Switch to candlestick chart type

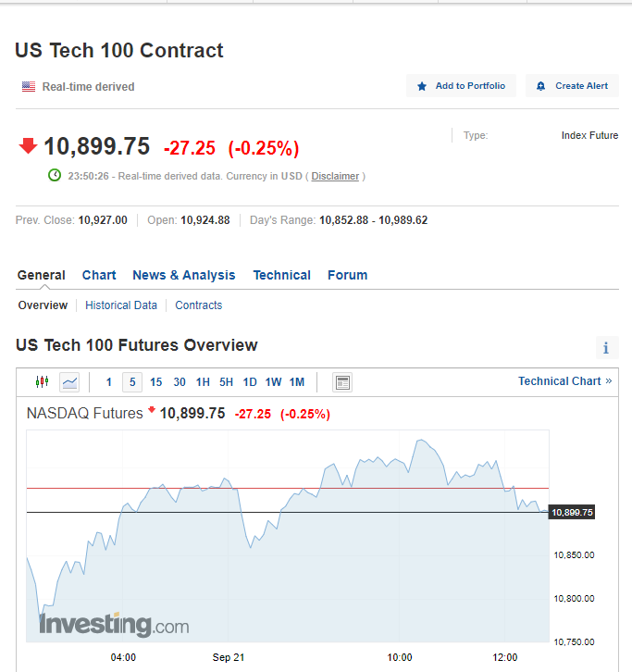(x=42, y=381)
